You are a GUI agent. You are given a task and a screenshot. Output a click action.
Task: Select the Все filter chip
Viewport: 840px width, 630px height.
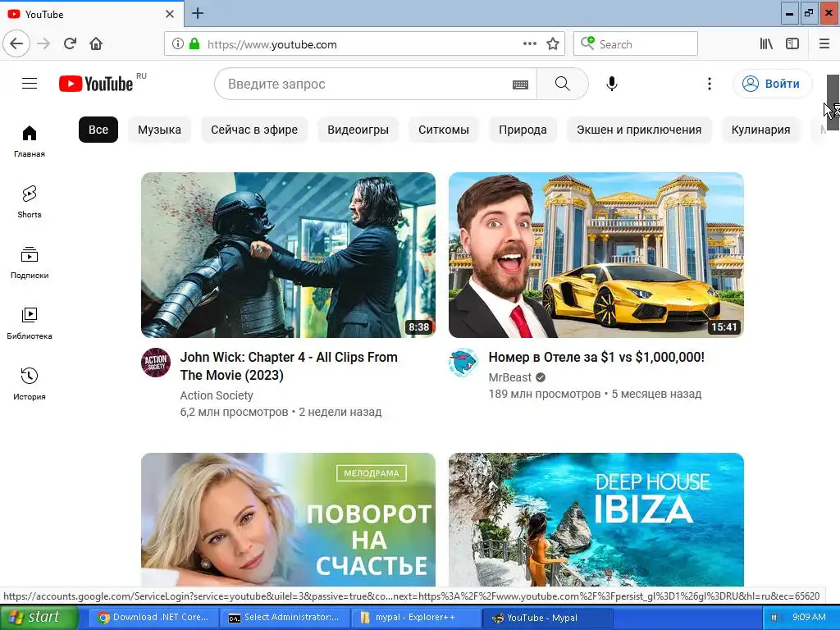[98, 130]
